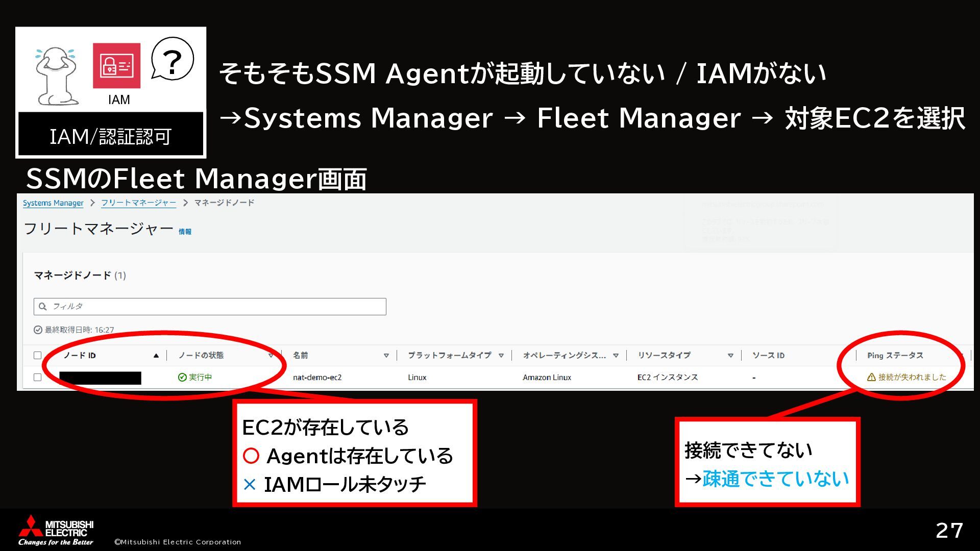This screenshot has width=980, height=551.
Task: Open the フリートマネージャー breadcrumb link
Action: click(138, 203)
